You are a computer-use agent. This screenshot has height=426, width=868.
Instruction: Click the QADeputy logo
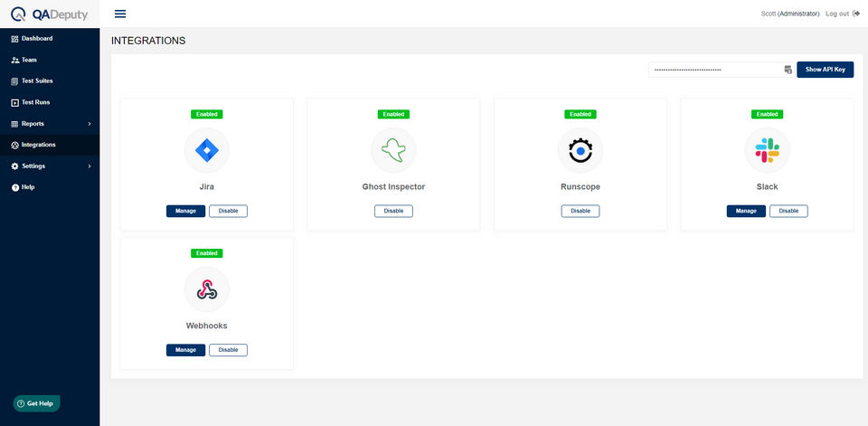tap(49, 14)
